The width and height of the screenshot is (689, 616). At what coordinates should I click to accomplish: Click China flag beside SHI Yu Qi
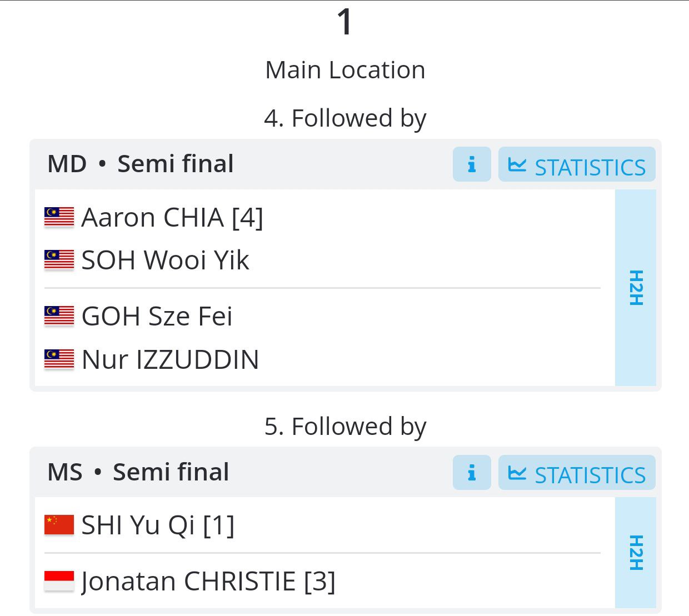(x=59, y=525)
